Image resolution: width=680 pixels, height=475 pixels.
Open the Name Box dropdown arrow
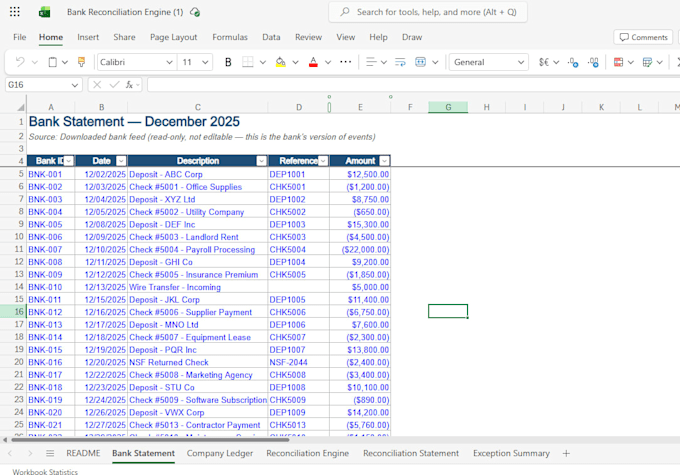pyautogui.click(x=75, y=85)
